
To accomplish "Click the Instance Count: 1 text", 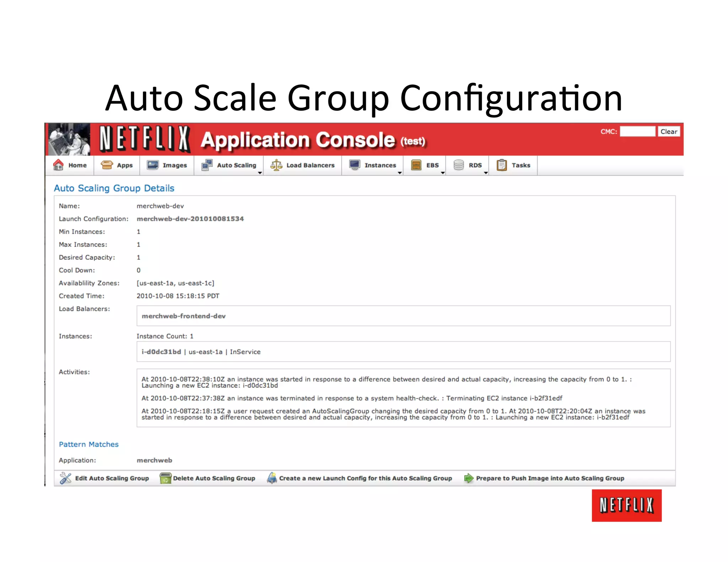I will click(165, 336).
